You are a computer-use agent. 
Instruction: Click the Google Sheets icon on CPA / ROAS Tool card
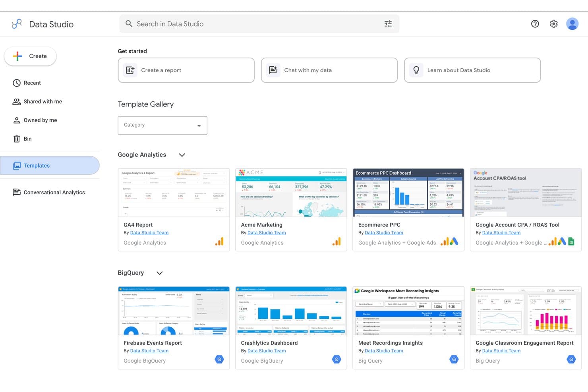tap(571, 241)
